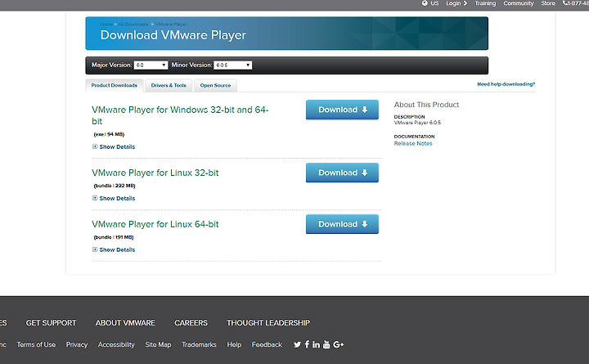
Task: Open CAREERS footer link
Action: pyautogui.click(x=191, y=323)
